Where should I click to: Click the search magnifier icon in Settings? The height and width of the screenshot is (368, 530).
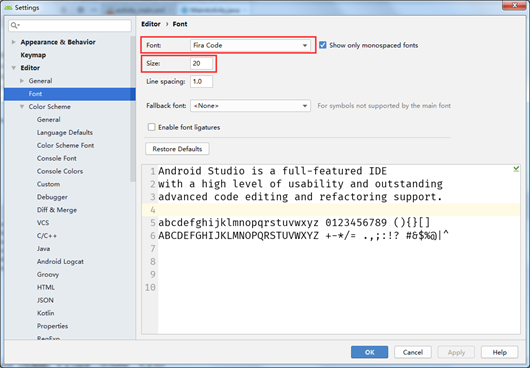click(x=15, y=25)
